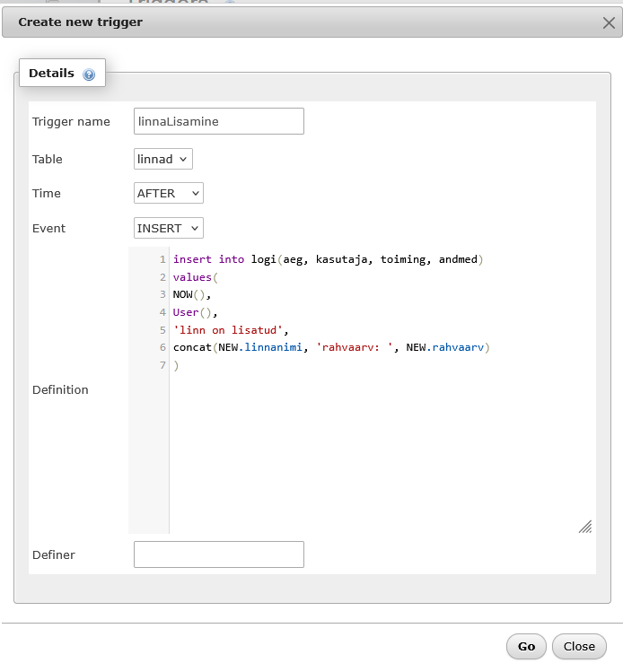Image resolution: width=623 pixels, height=672 pixels.
Task: Click line number 1 in the gutter
Action: [x=162, y=259]
